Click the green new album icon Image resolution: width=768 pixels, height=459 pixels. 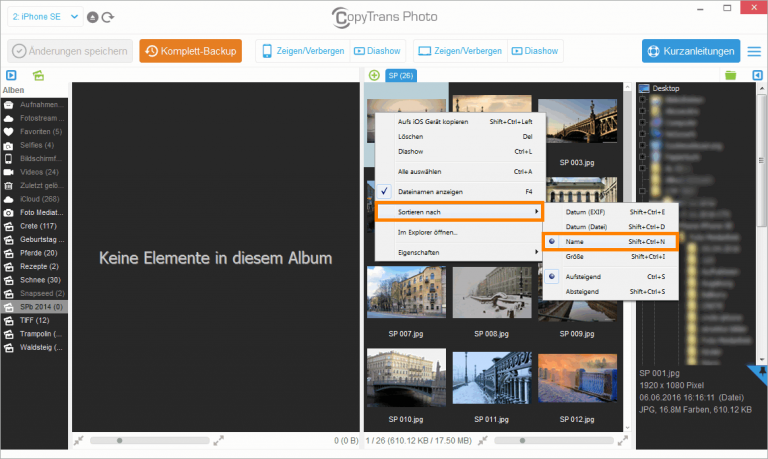coord(38,75)
